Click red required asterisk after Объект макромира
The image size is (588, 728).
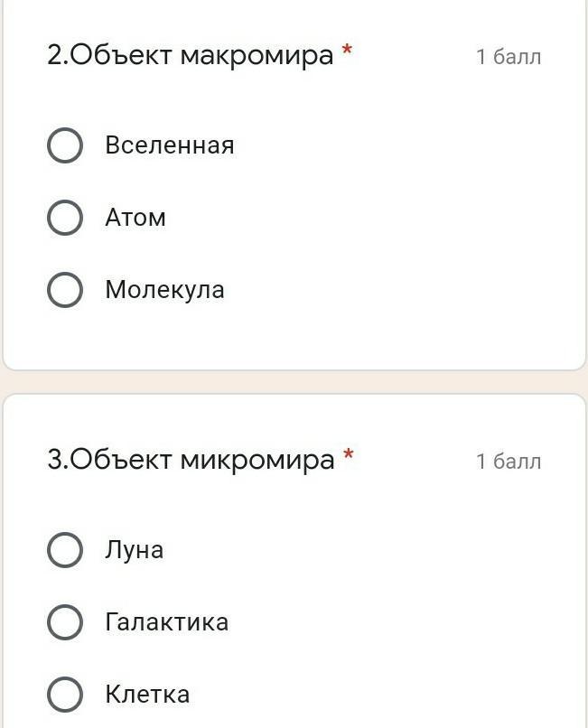[347, 52]
